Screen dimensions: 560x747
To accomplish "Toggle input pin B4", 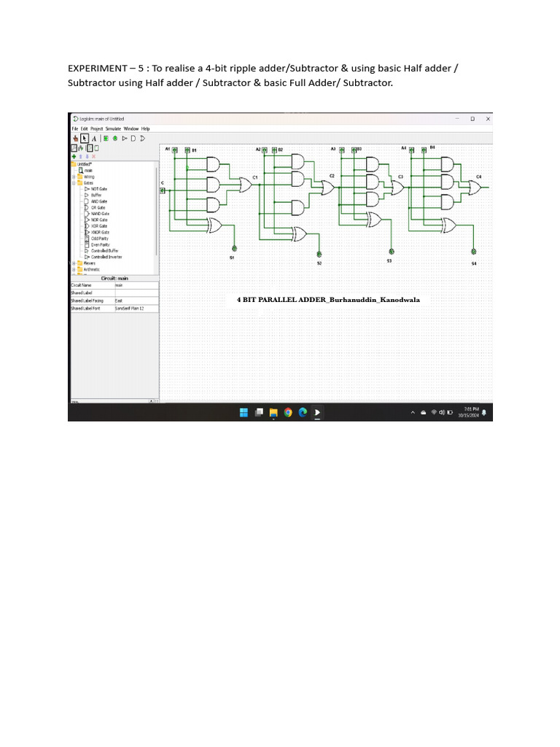I will pos(424,150).
